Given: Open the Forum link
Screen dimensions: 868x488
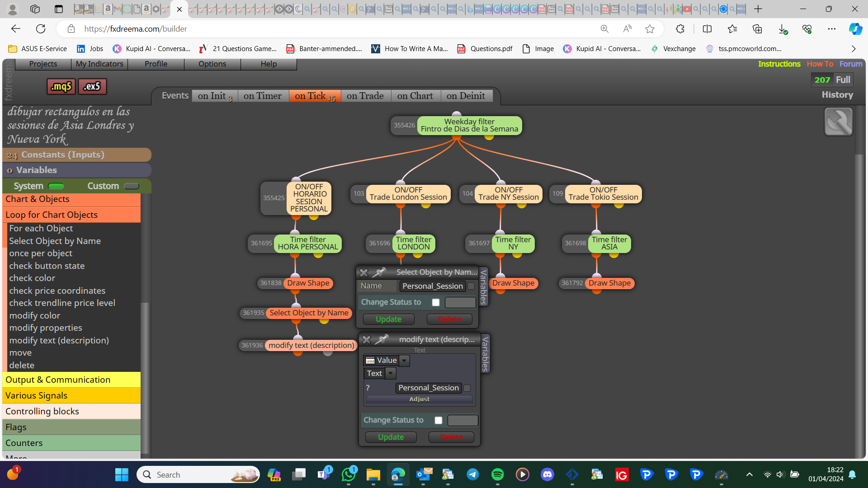Looking at the screenshot, I should click(851, 64).
